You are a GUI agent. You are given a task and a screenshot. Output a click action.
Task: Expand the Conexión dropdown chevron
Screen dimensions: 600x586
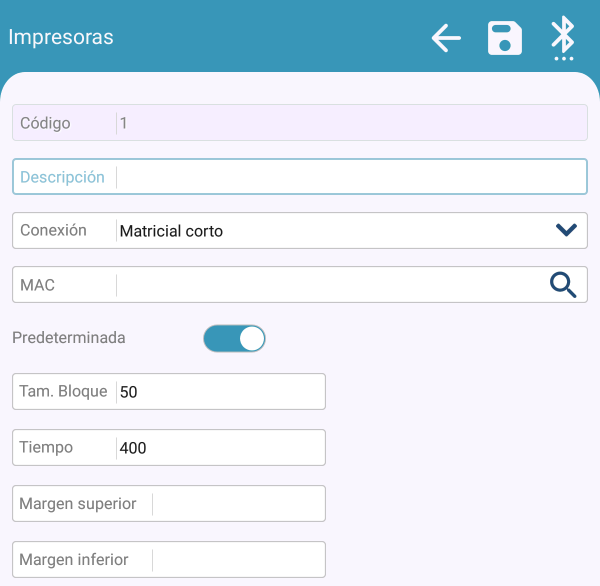coord(566,230)
